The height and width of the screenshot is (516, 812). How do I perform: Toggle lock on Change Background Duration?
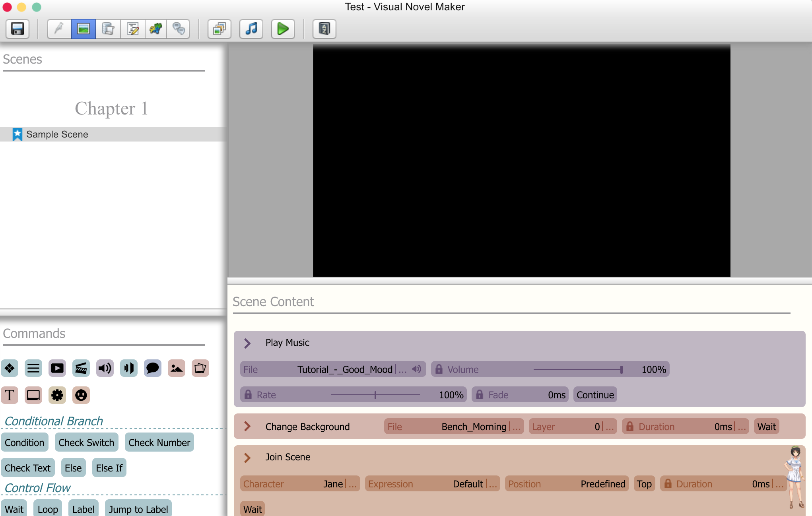(630, 427)
